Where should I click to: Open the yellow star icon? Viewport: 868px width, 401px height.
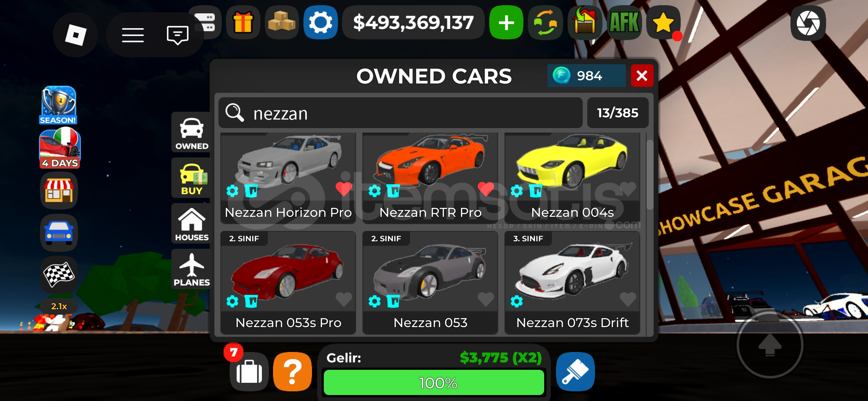pyautogui.click(x=663, y=22)
